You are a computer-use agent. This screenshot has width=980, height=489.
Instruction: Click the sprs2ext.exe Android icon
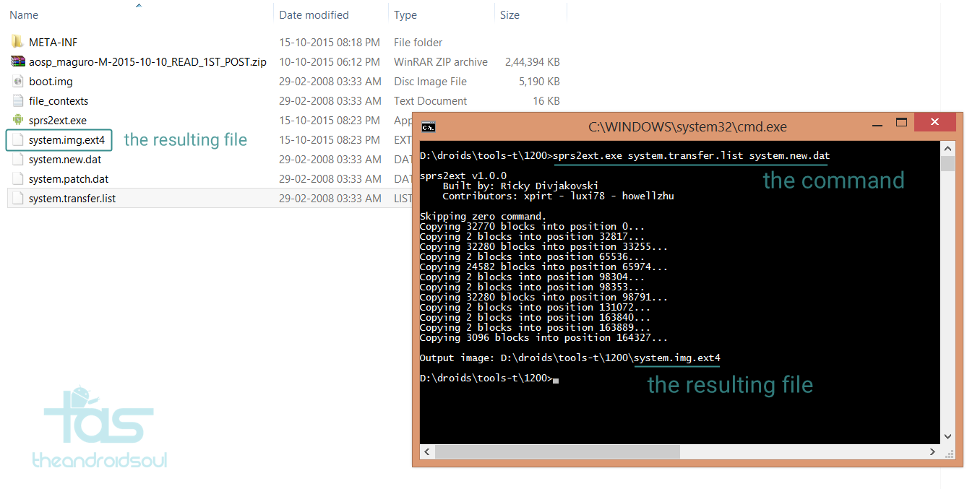[x=18, y=121]
